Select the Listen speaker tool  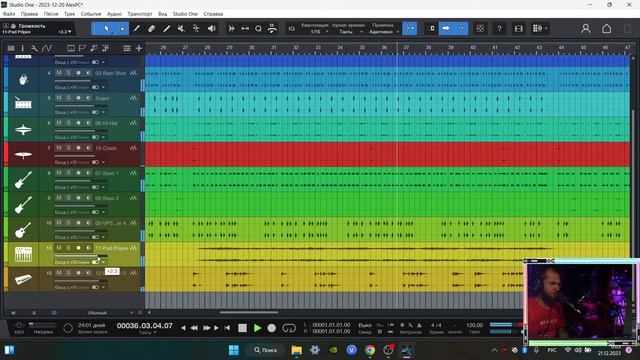pyautogui.click(x=211, y=29)
